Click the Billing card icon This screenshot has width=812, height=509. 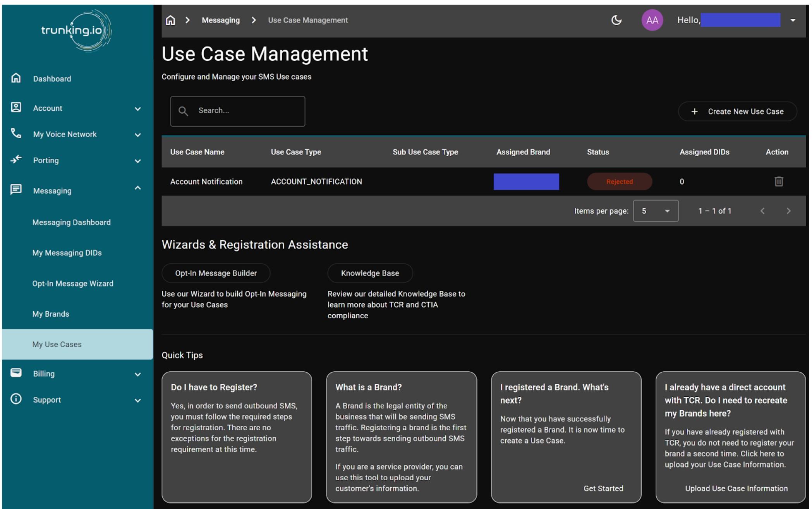pos(16,373)
